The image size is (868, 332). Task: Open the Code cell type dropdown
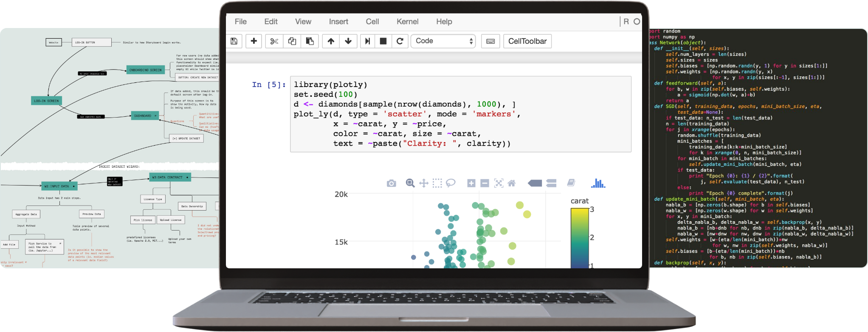(443, 41)
